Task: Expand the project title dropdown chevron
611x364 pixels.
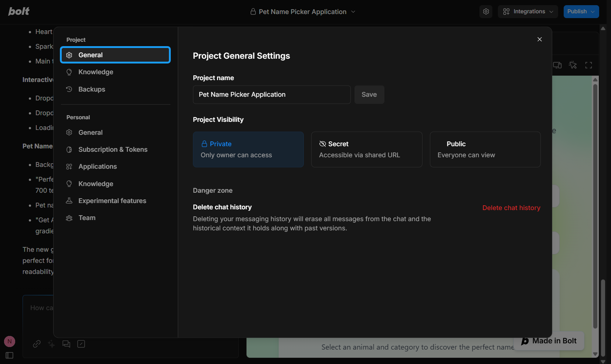Action: [353, 12]
